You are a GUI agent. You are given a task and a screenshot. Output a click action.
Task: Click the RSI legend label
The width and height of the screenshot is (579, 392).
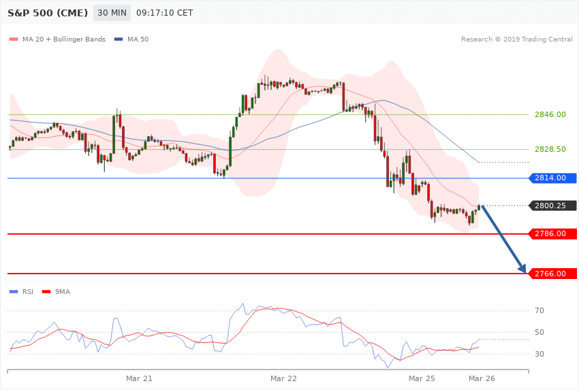click(x=28, y=292)
